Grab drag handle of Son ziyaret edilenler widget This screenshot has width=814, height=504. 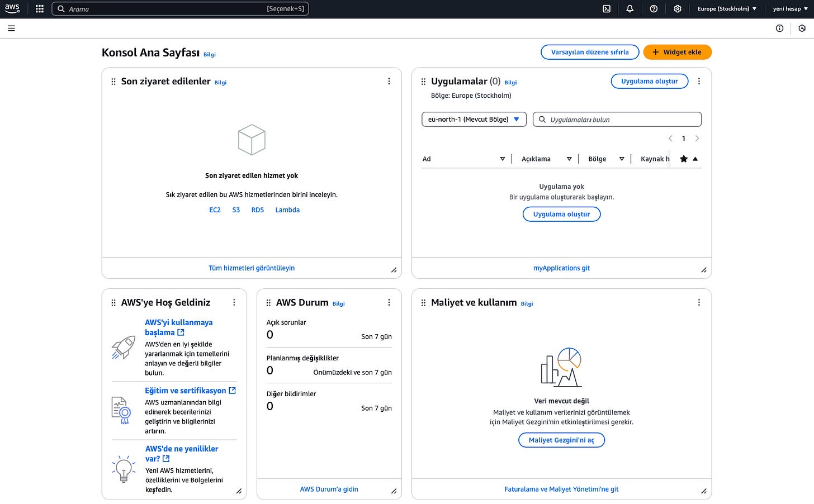113,82
